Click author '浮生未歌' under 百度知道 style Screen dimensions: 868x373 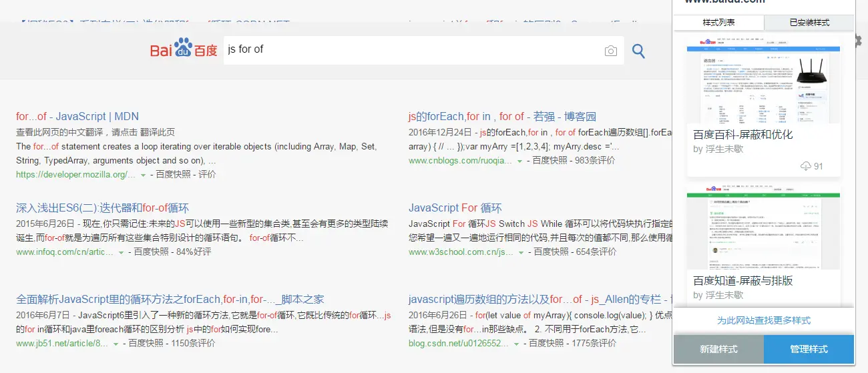pos(725,295)
